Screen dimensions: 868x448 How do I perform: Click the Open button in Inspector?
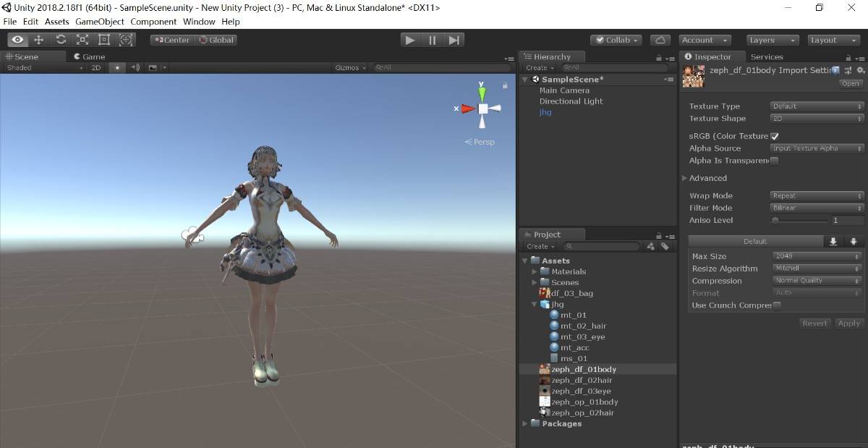[851, 84]
